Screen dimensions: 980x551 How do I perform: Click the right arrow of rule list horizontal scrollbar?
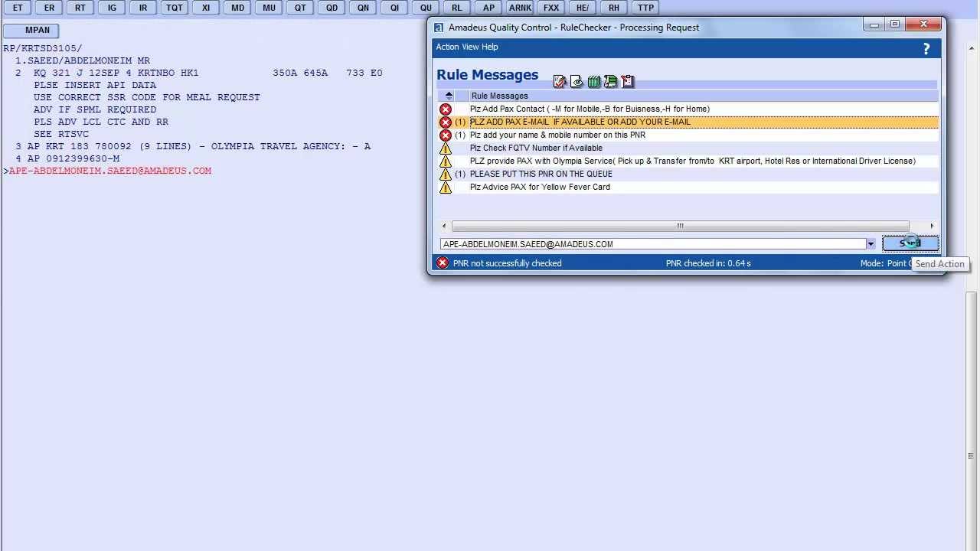click(x=932, y=226)
